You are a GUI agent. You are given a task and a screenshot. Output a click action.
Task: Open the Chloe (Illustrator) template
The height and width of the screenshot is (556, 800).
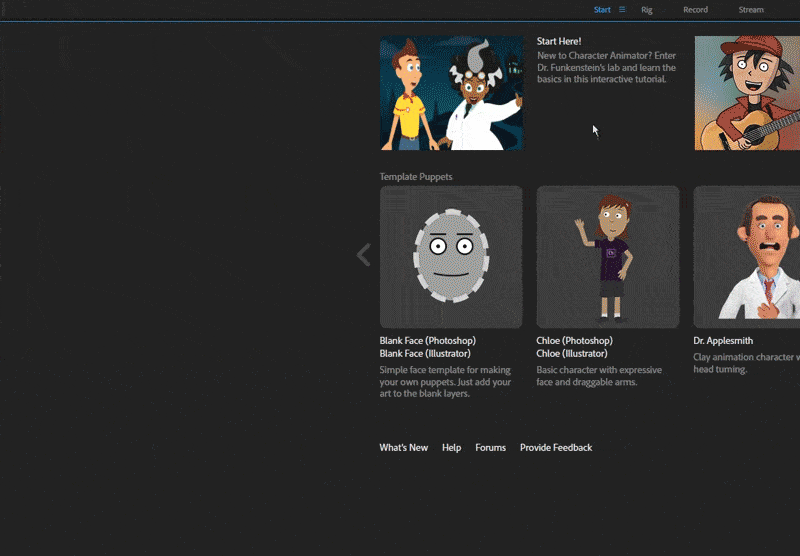click(571, 354)
